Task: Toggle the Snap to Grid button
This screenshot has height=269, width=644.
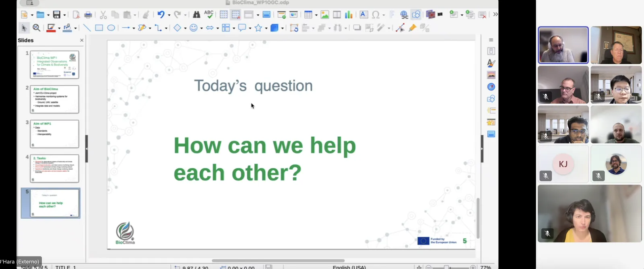Action: coord(235,15)
